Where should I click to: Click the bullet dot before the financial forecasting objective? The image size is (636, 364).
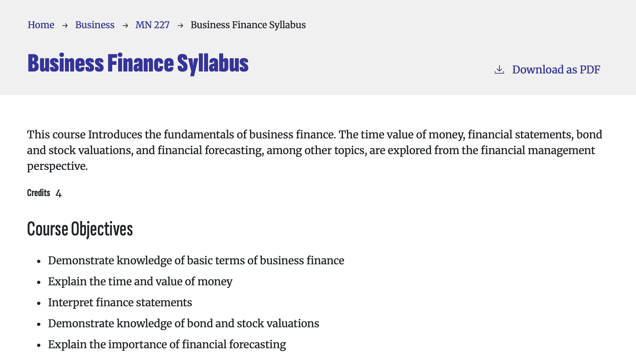click(39, 345)
